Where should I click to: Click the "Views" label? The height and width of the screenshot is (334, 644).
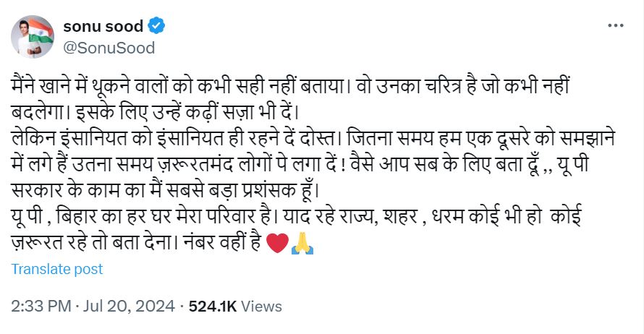(x=260, y=307)
